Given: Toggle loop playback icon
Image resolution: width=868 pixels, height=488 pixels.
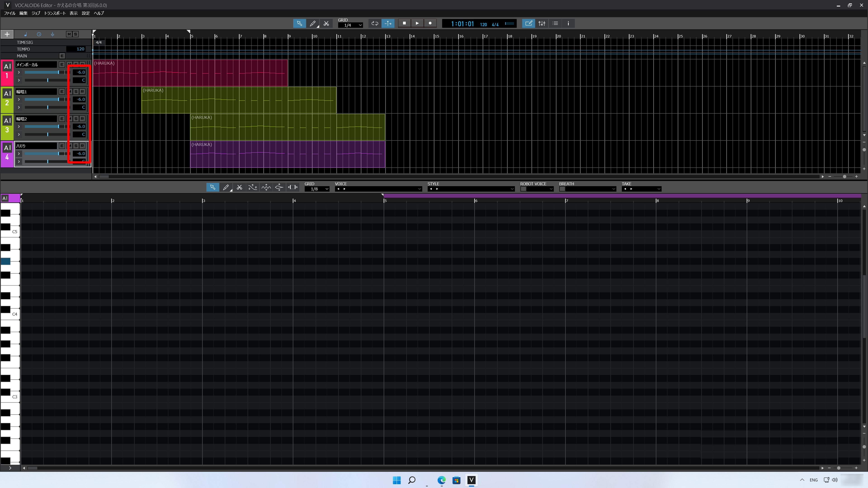Looking at the screenshot, I should click(375, 23).
